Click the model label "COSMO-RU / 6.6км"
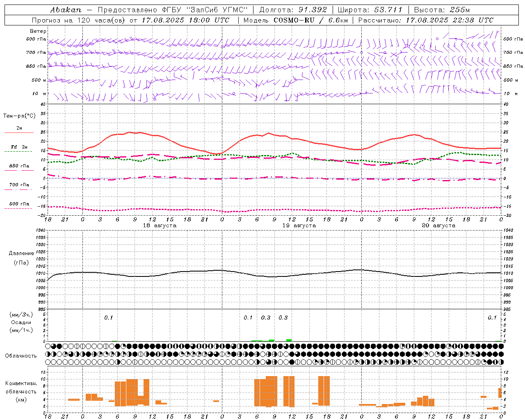This screenshot has height=420, width=525. pyautogui.click(x=311, y=20)
